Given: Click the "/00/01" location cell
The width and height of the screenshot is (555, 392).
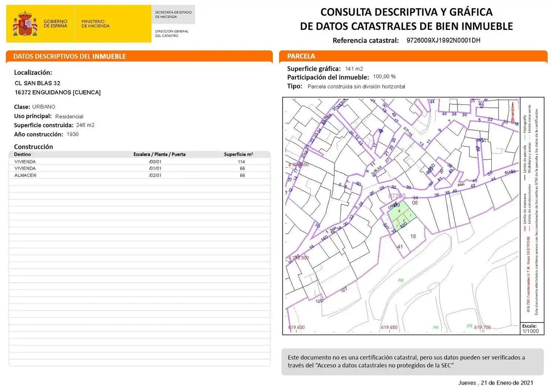Looking at the screenshot, I should pos(155,162).
